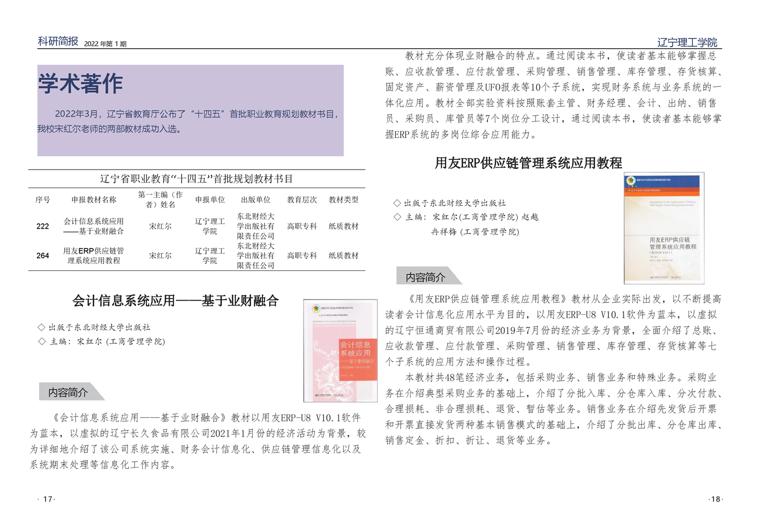Screen dimensions: 758x532
Task: Click heading 用友ERP供应链管理系统应用教程 on page 18
Action: [x=529, y=163]
